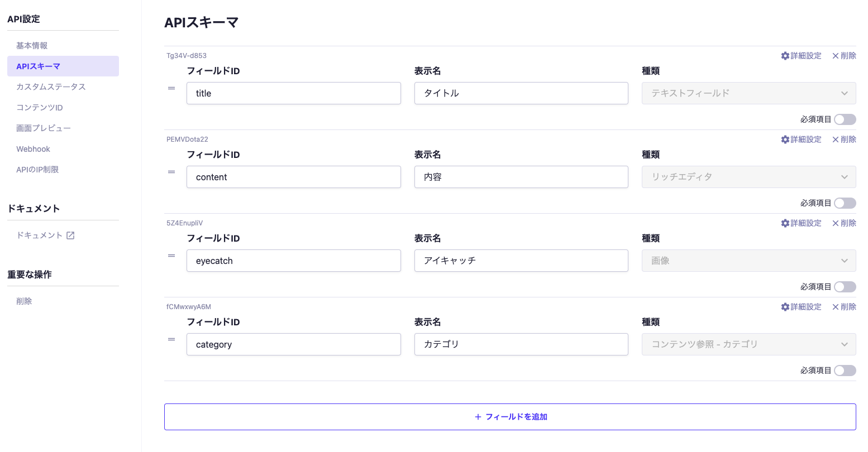Click the drag handle icon for content field
The image size is (868, 452).
coord(171,172)
